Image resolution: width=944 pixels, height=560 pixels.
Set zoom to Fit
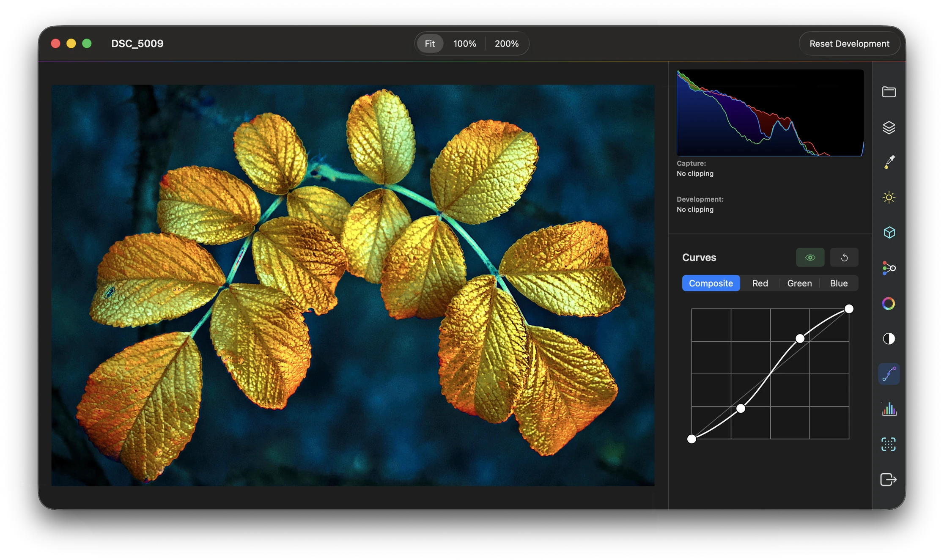coord(430,44)
